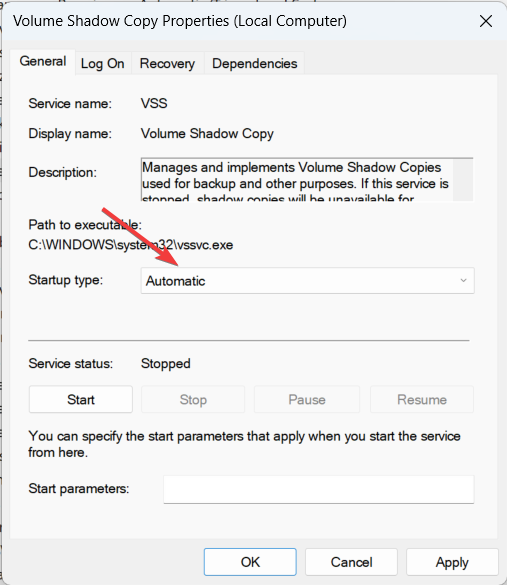Open the Automatic startup type combo box

click(x=307, y=281)
